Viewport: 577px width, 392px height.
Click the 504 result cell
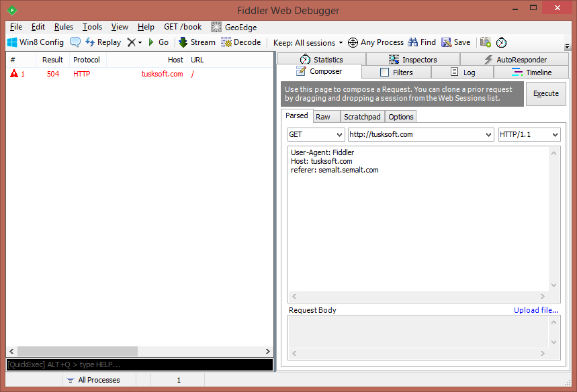[x=53, y=74]
